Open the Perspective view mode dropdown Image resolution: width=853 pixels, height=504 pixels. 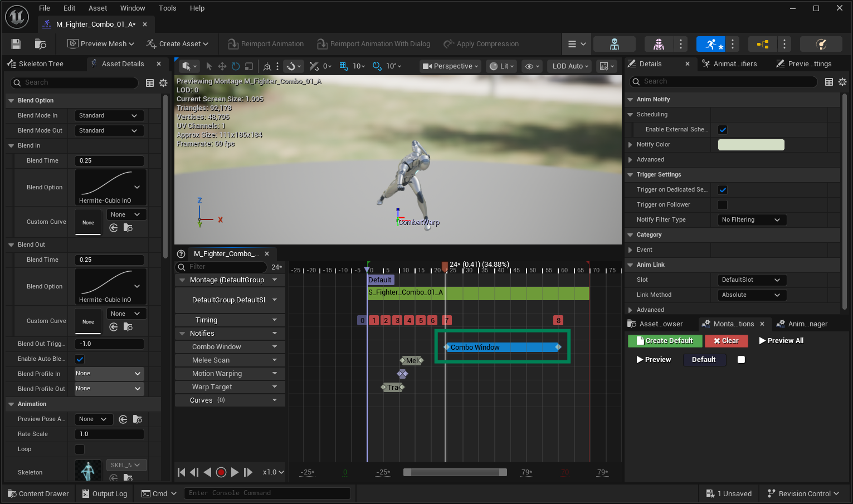(x=450, y=66)
